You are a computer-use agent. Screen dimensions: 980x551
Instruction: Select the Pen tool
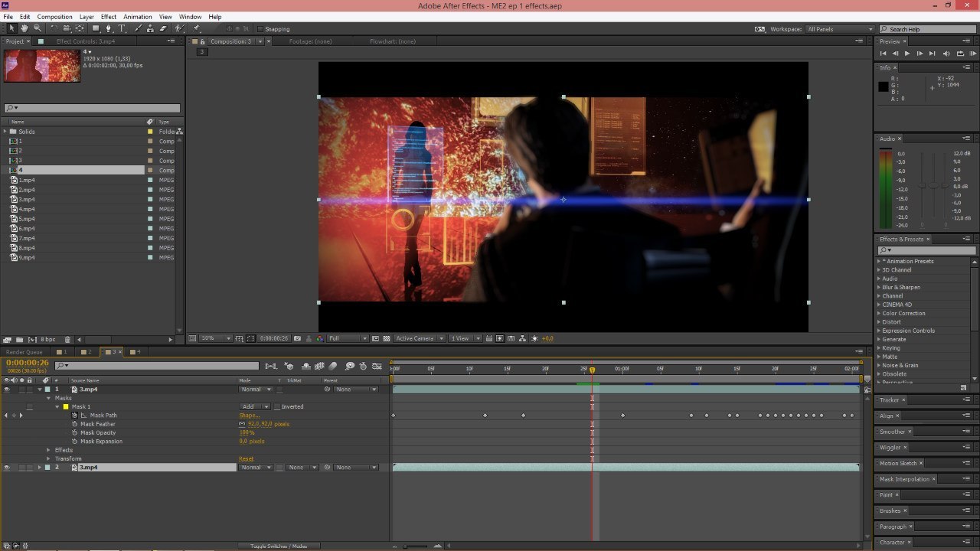point(108,28)
